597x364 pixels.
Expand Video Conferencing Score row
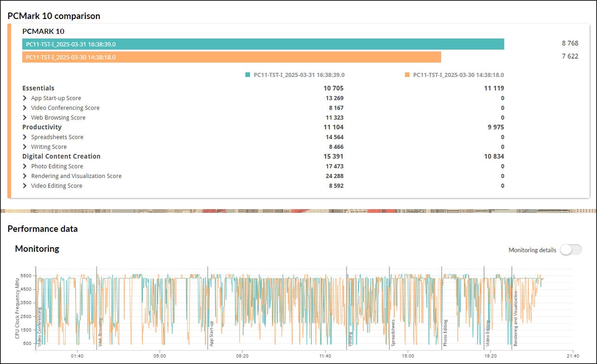coord(25,108)
